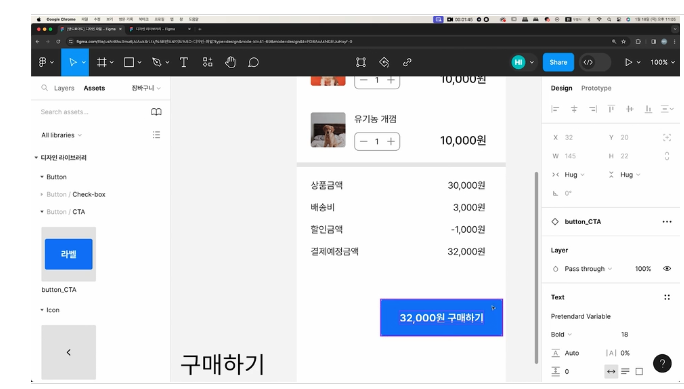Screen dimensions: 684x389
Task: Select the button_CTA component thumbnail
Action: pos(68,254)
